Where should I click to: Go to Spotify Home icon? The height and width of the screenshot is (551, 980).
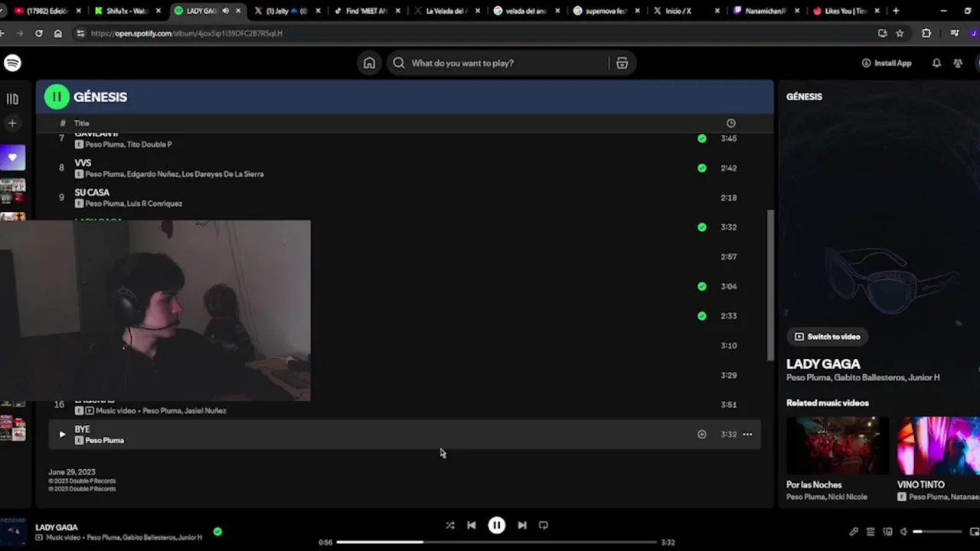coord(369,63)
